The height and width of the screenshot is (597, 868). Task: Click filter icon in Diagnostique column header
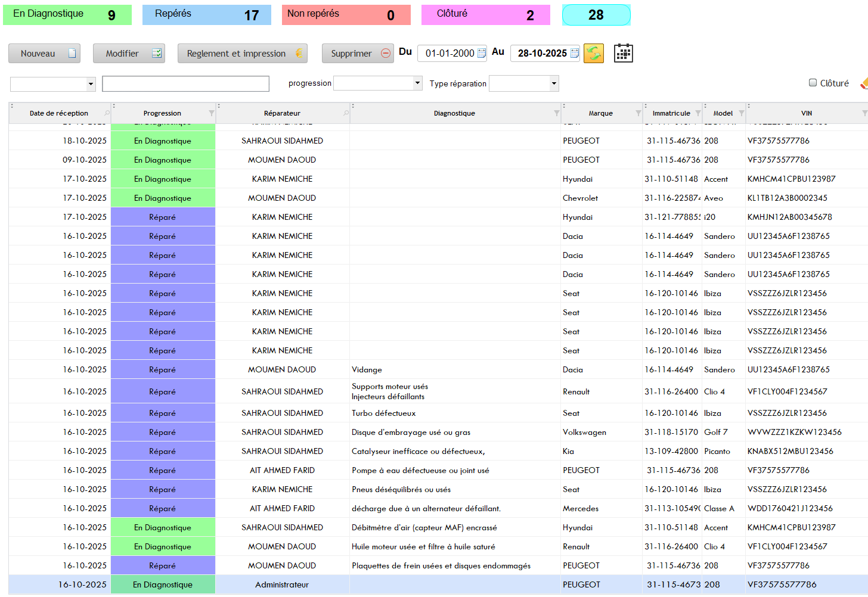pyautogui.click(x=556, y=113)
